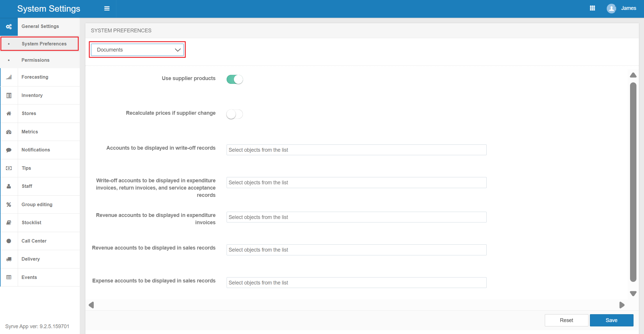Screen dimensions: 644x334
Task: Click the Save button
Action: (611, 320)
